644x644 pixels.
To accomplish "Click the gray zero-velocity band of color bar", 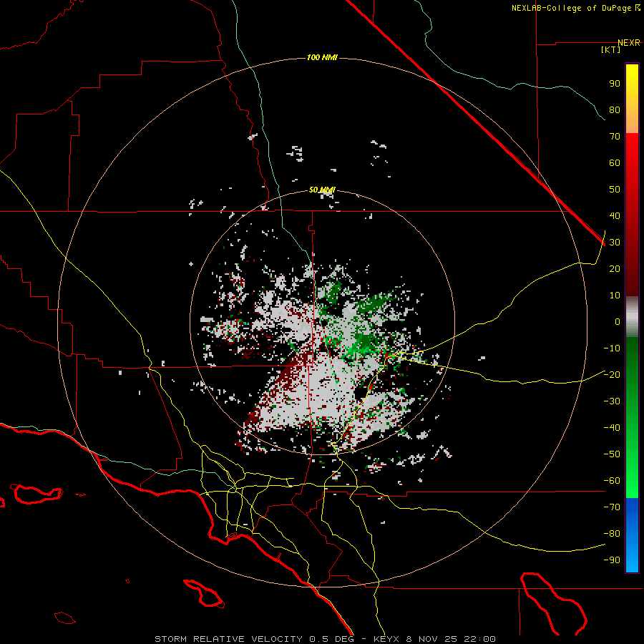I will coord(632,317).
